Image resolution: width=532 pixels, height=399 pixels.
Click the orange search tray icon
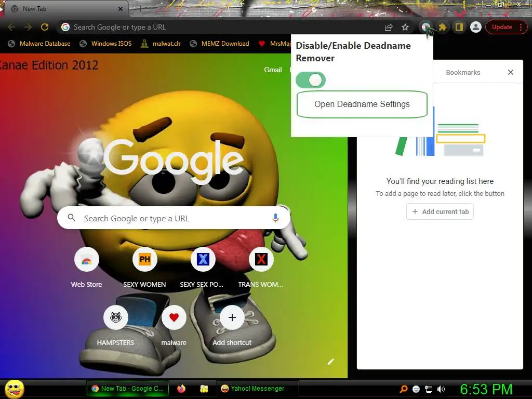(403, 389)
